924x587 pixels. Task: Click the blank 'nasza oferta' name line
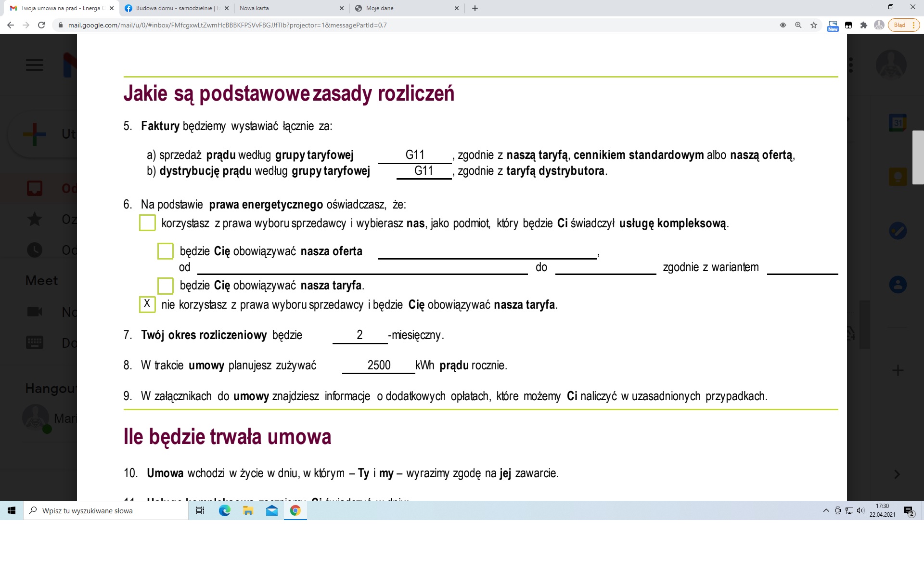click(488, 252)
